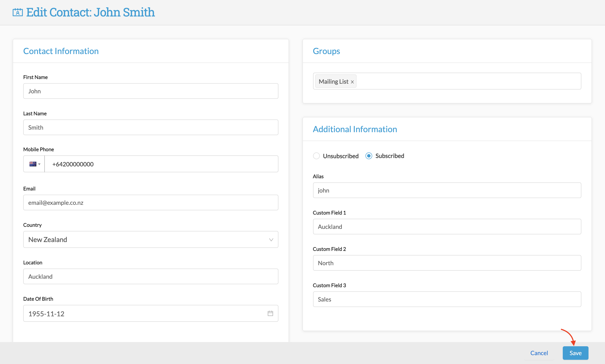The image size is (605, 364).
Task: Click the Cancel link
Action: [x=539, y=353]
